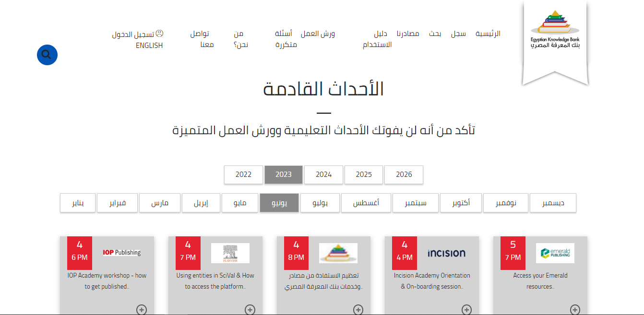The image size is (644, 315).
Task: Open the سجل menu item
Action: click(x=458, y=34)
